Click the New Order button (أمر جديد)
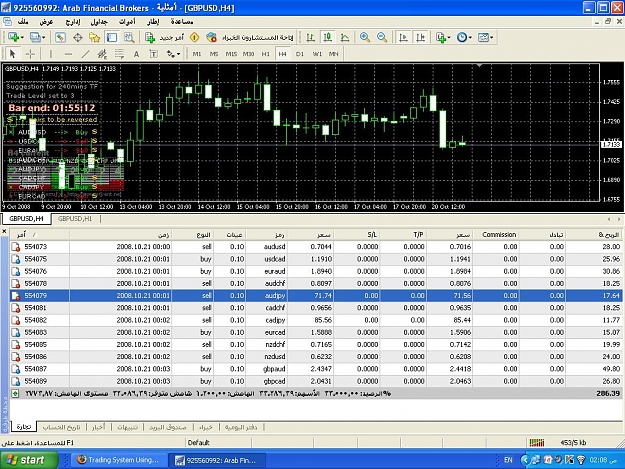Viewport: 625px width, 469px height. [x=165, y=37]
